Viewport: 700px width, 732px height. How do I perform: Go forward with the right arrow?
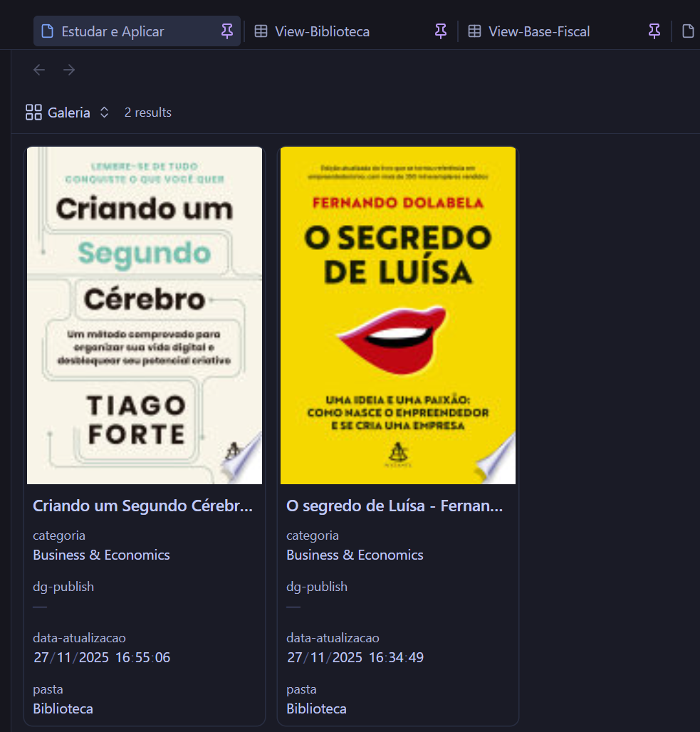coord(69,70)
